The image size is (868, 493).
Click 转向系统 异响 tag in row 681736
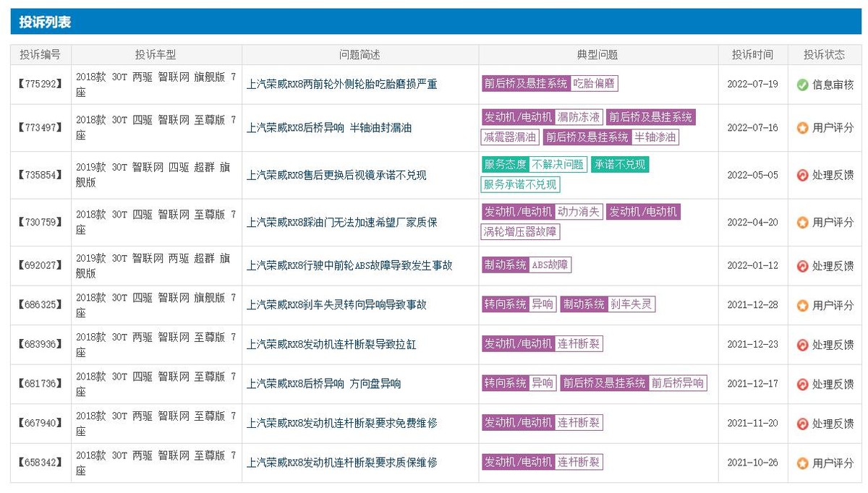519,384
